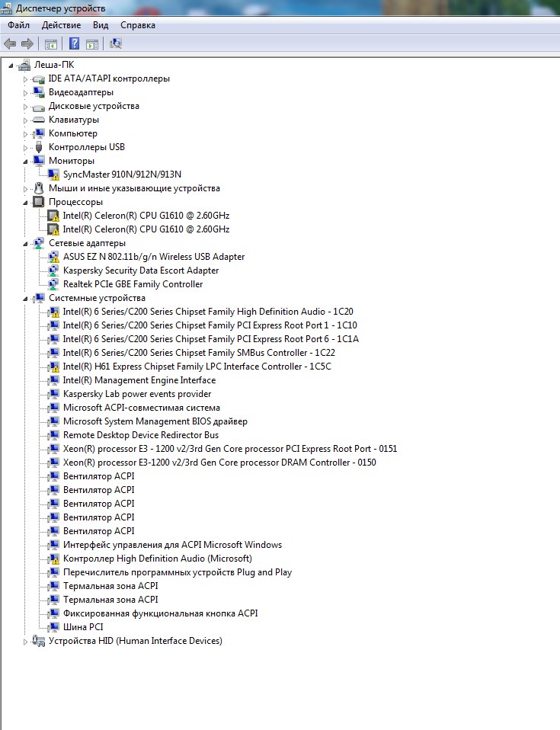
Task: Click the Контроллеры USB plug icon
Action: 39,148
